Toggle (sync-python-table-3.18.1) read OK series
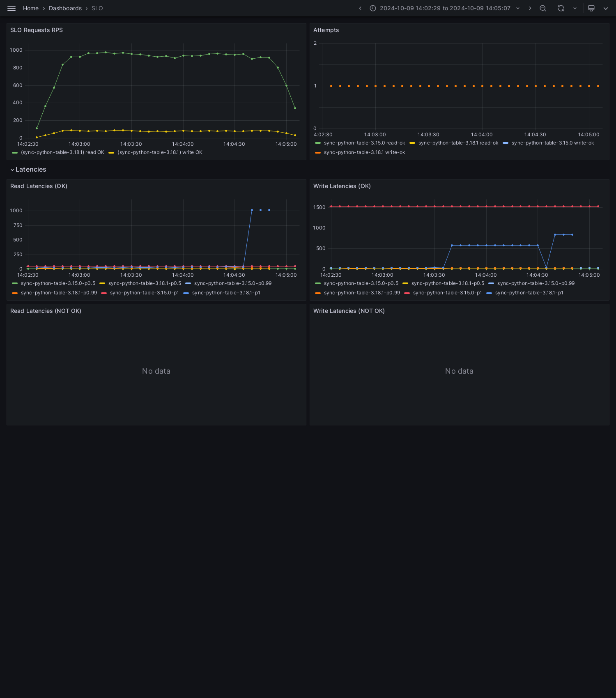The image size is (616, 698). (x=62, y=152)
